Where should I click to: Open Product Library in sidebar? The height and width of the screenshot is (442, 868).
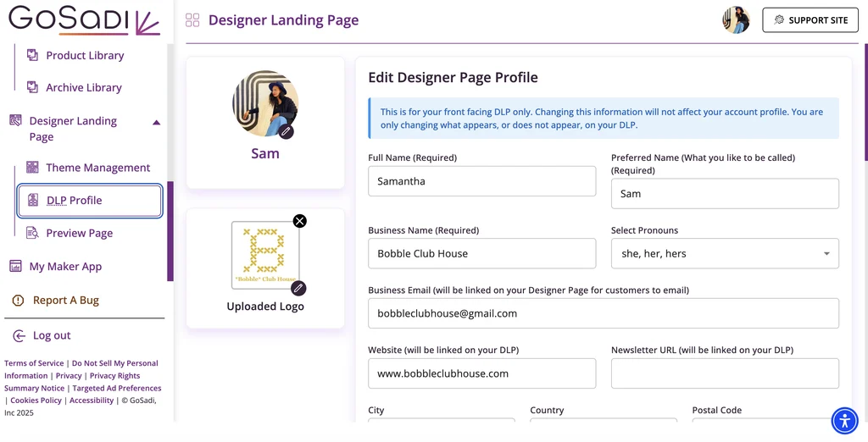tap(85, 55)
